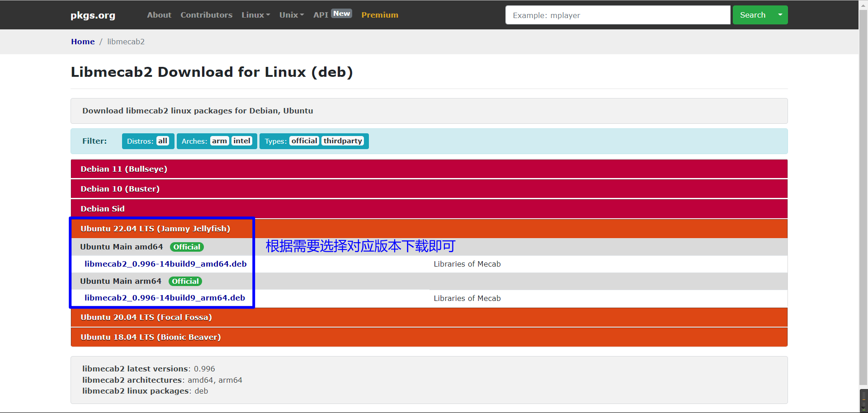Screen dimensions: 868x413
Task: Toggle the 'official' types filter
Action: 304,141
